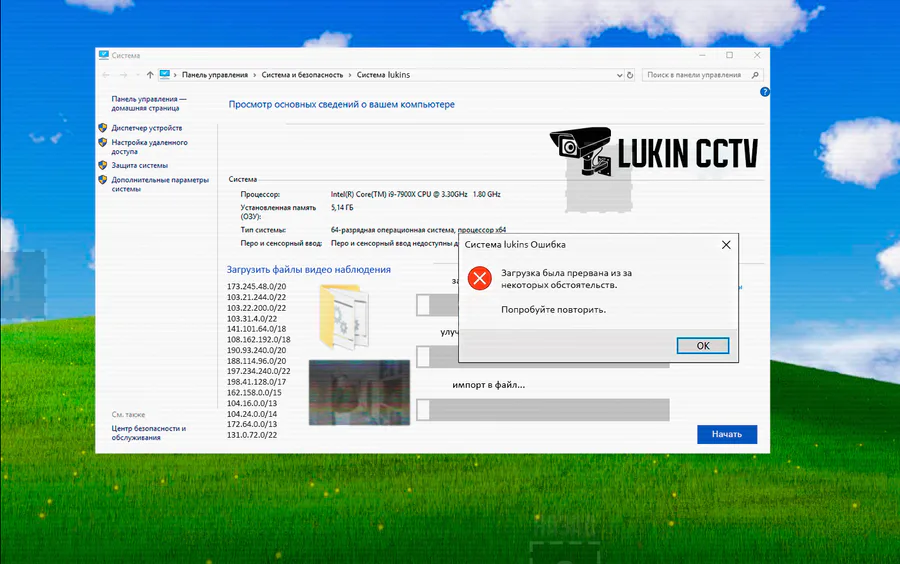Click the forward navigation arrow
Viewport: 900px width, 564px height.
123,75
